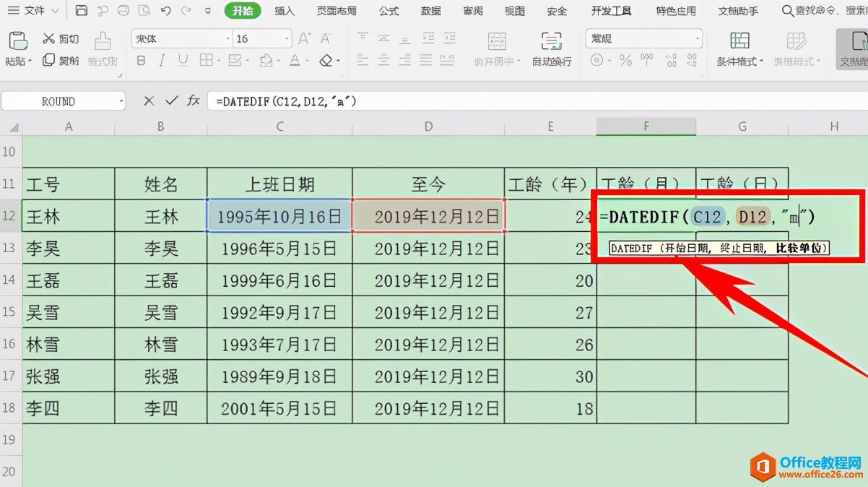Increase font size with the larger A icon
The width and height of the screenshot is (868, 487).
point(304,39)
